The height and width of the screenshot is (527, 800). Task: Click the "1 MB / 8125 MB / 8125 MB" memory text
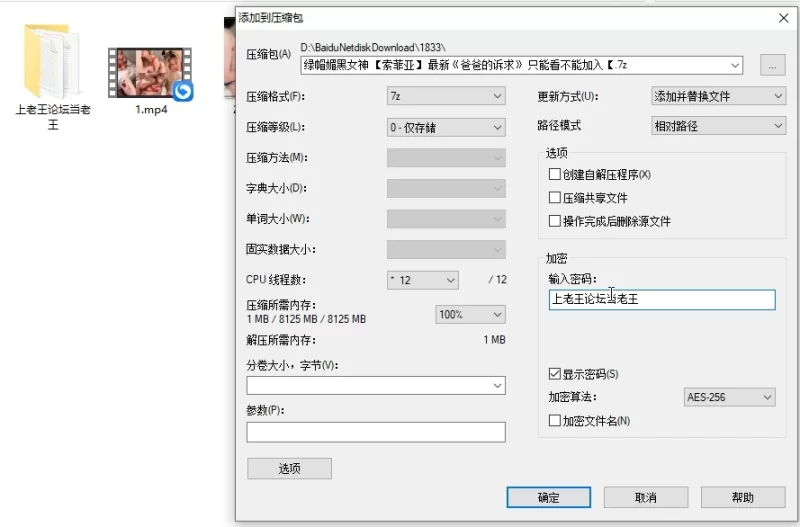(x=306, y=319)
